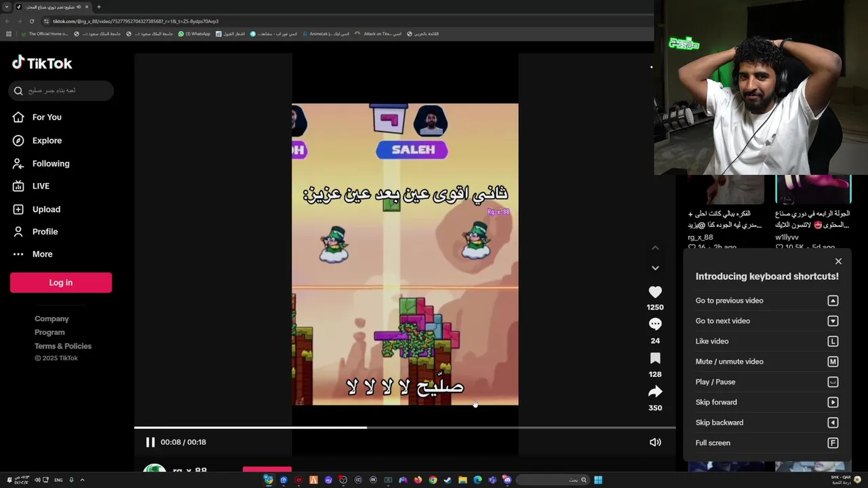
Task: Open the Program footer link
Action: pyautogui.click(x=50, y=332)
